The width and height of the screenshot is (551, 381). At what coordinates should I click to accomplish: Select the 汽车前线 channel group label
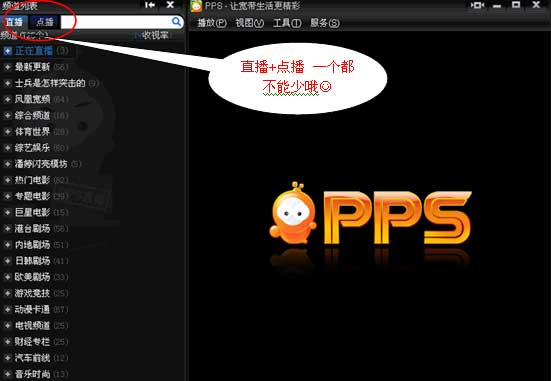32,358
